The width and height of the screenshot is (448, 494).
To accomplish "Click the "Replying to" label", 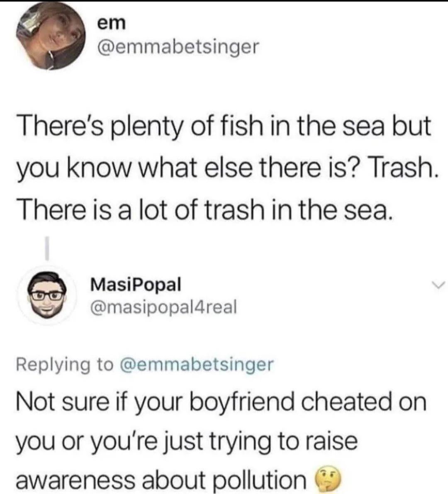I will coord(64,365).
